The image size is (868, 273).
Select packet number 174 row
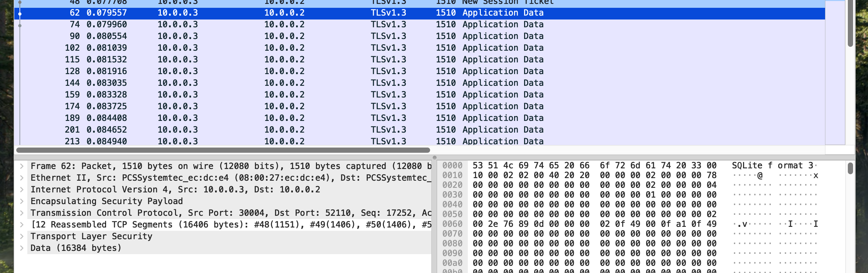click(x=419, y=106)
